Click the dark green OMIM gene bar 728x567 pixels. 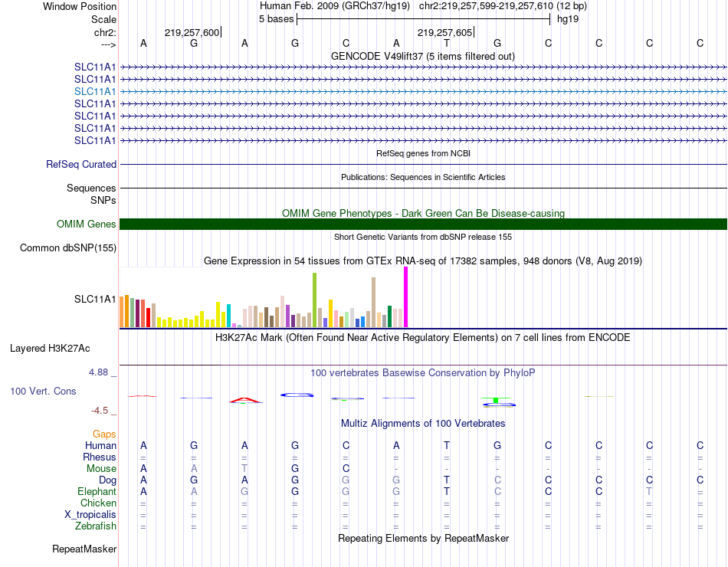424,225
